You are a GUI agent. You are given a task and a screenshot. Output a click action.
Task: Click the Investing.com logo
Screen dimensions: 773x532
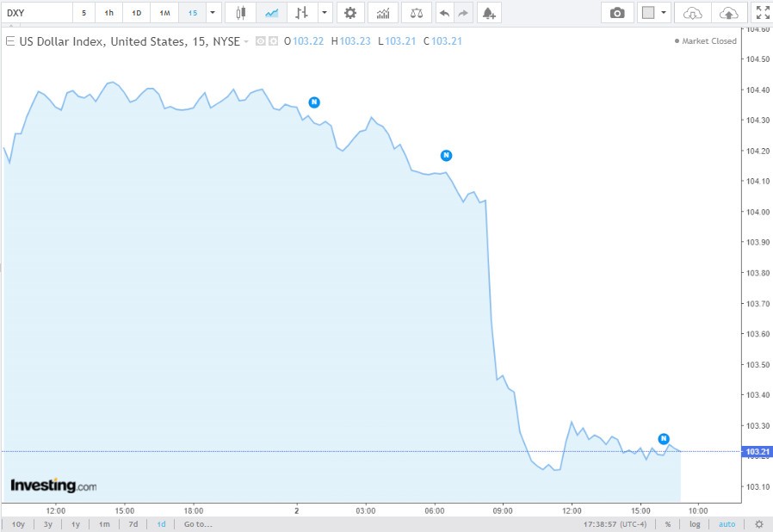pos(53,486)
